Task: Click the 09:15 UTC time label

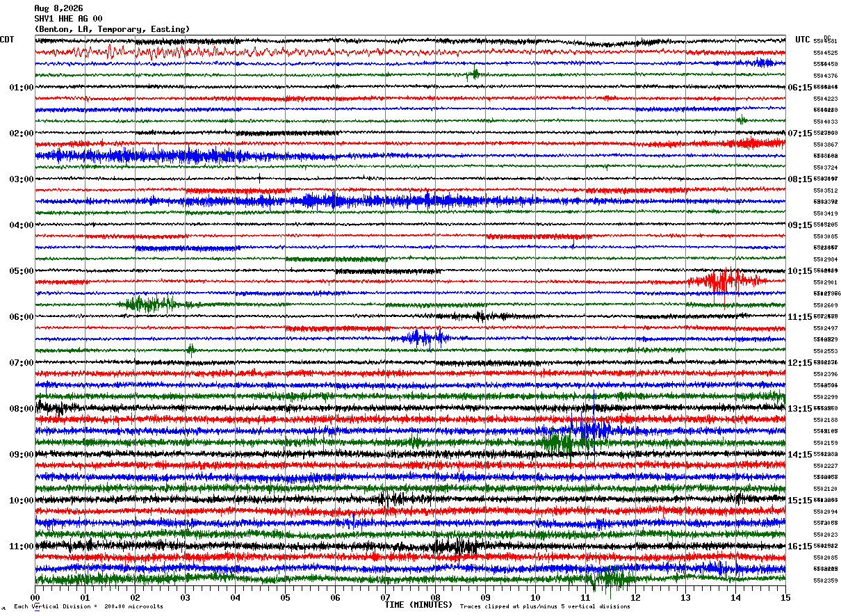Action: pos(799,225)
